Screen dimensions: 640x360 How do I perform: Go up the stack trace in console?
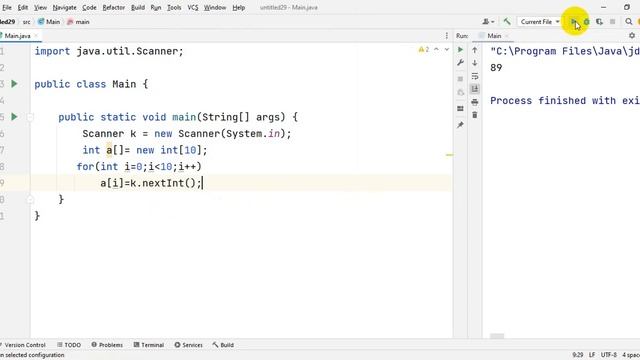475,50
